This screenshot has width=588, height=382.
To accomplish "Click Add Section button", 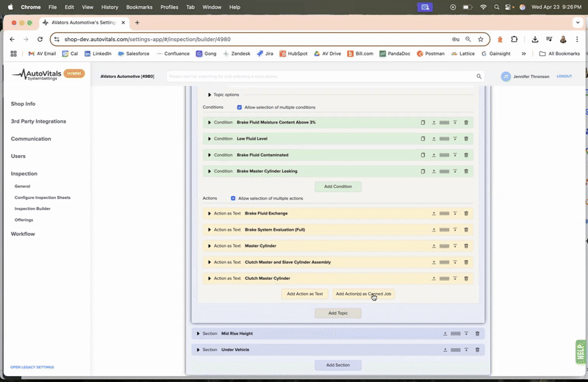I will [338, 365].
